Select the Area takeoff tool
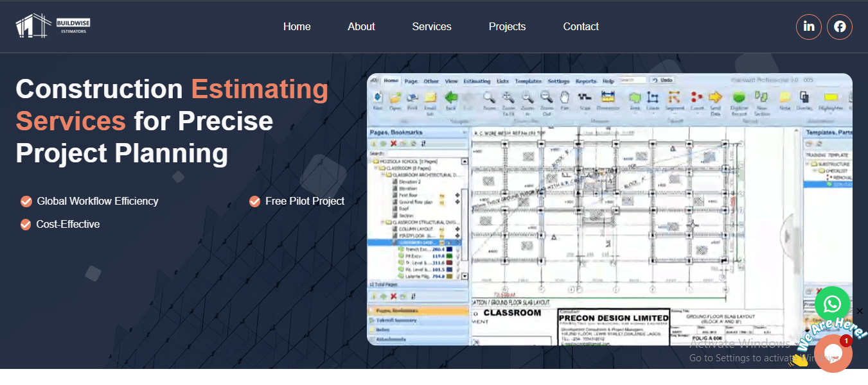This screenshot has height=385, width=868. pos(635,96)
